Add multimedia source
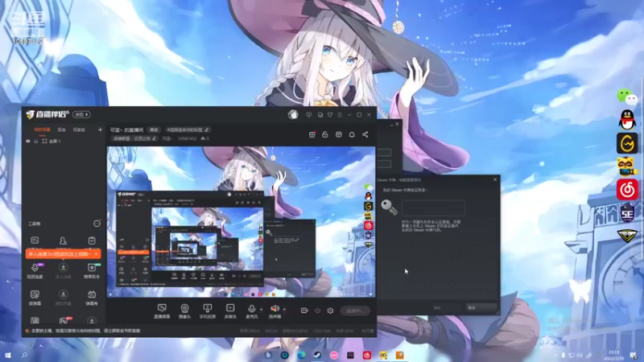644x362 pixels. 230,311
